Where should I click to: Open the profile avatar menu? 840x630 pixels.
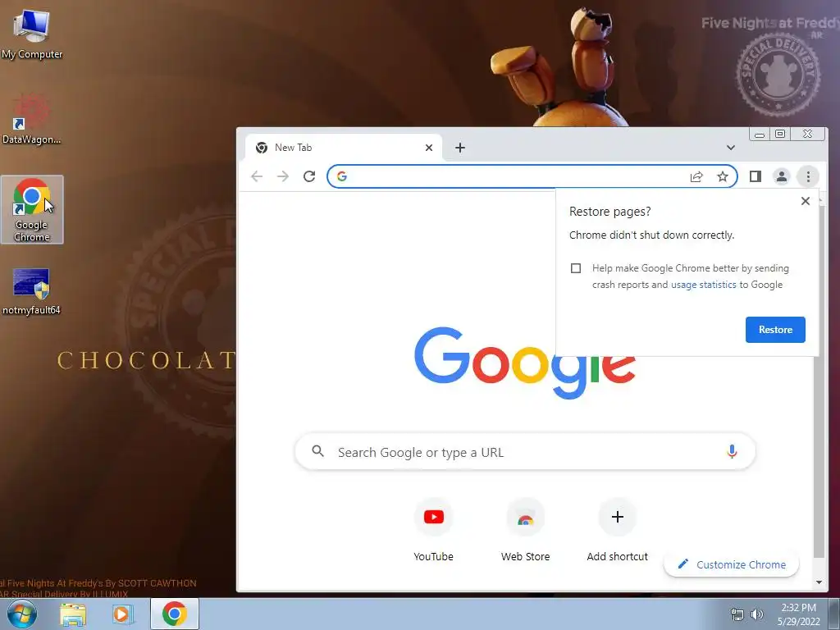point(782,176)
